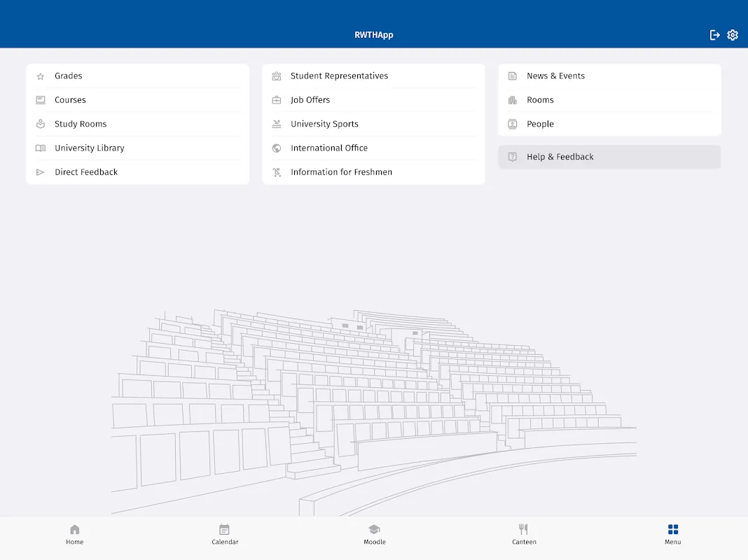Image resolution: width=748 pixels, height=560 pixels.
Task: Select the globe icon for International Office
Action: point(277,148)
